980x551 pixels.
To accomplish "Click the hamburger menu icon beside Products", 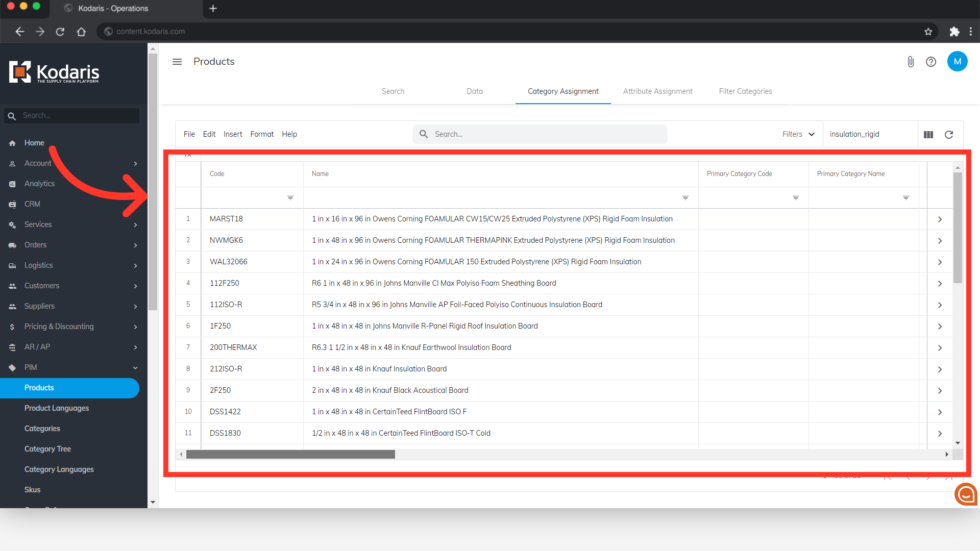I will click(177, 62).
